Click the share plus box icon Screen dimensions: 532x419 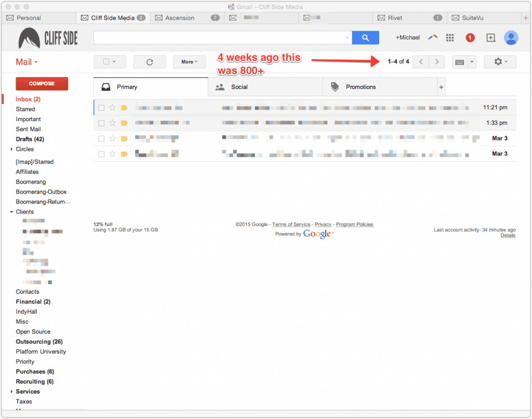coord(490,38)
